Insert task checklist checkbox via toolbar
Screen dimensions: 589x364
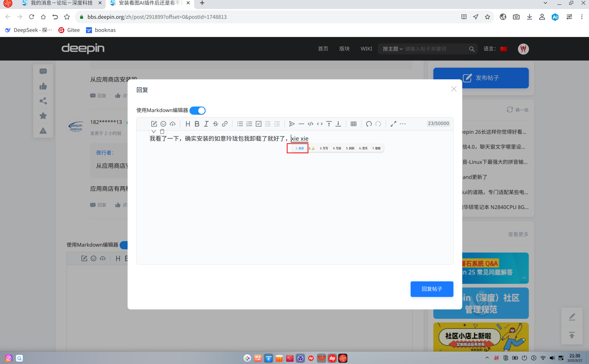coord(258,124)
